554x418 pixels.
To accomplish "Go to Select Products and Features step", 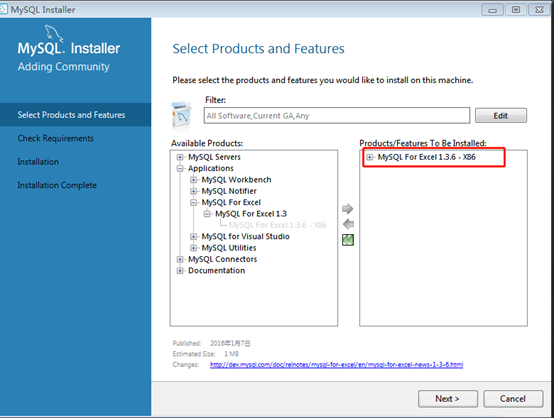I will [x=75, y=115].
